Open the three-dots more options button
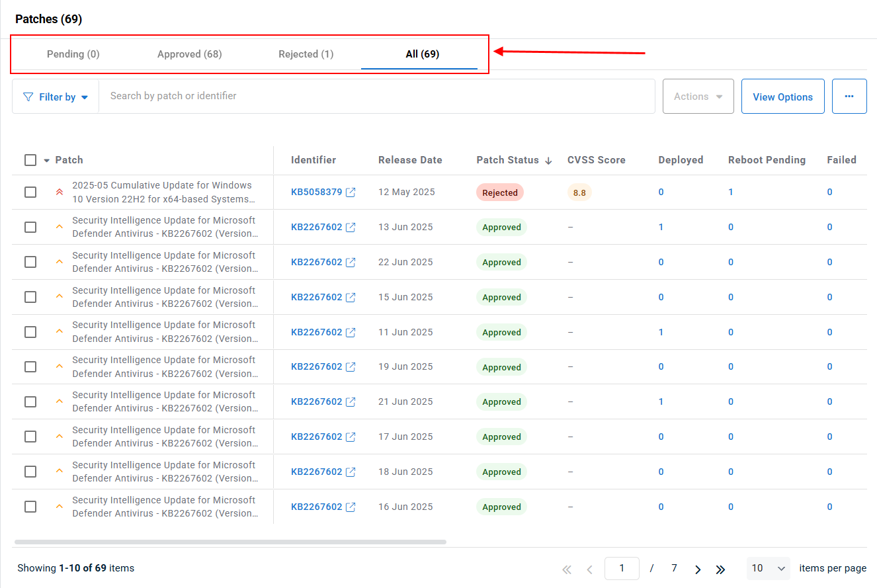The image size is (877, 588). (x=849, y=97)
